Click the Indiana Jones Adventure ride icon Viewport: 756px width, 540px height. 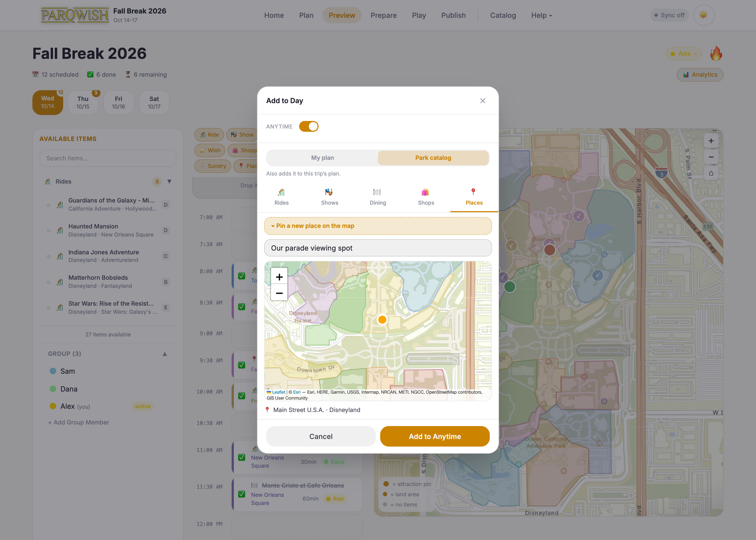tap(60, 256)
